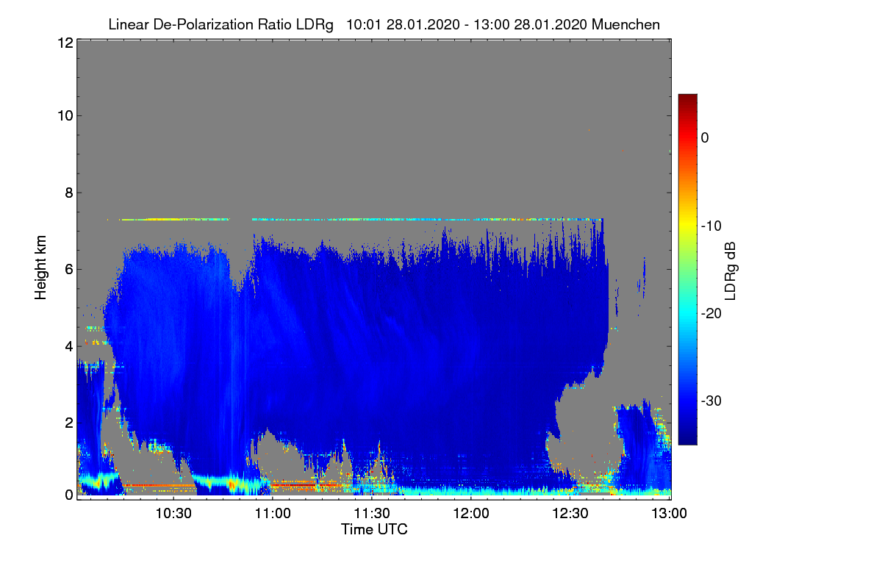Click the colorbar -10 label
Screen dimensions: 882x588
tap(712, 226)
